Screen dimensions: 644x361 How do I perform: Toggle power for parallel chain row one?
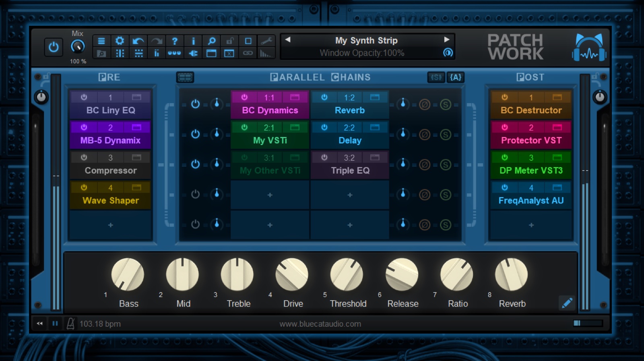(195, 104)
